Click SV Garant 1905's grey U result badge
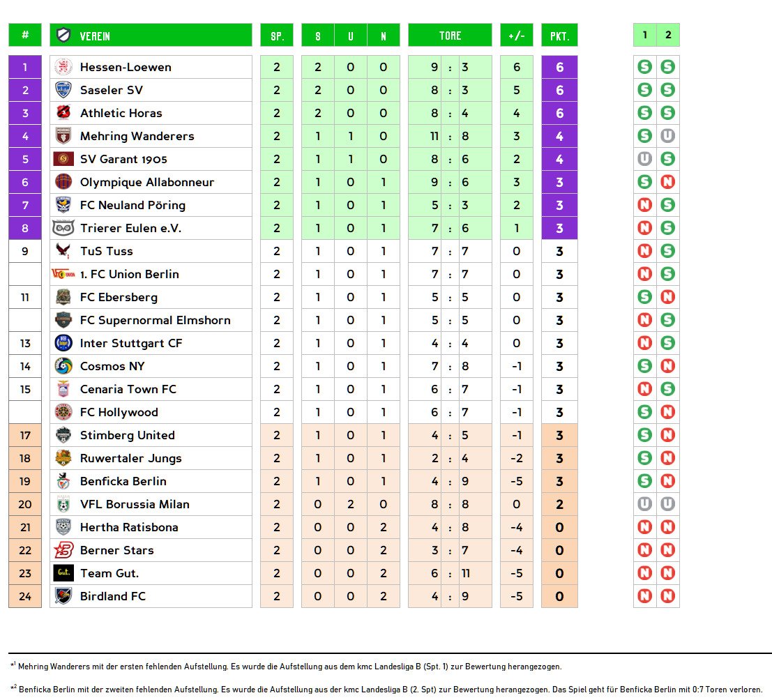The height and width of the screenshot is (700, 772). (645, 159)
